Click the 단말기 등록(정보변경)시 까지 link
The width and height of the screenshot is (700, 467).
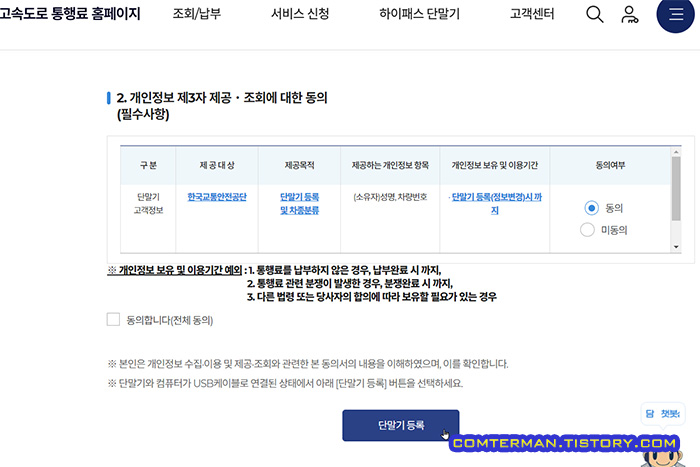tap(496, 204)
